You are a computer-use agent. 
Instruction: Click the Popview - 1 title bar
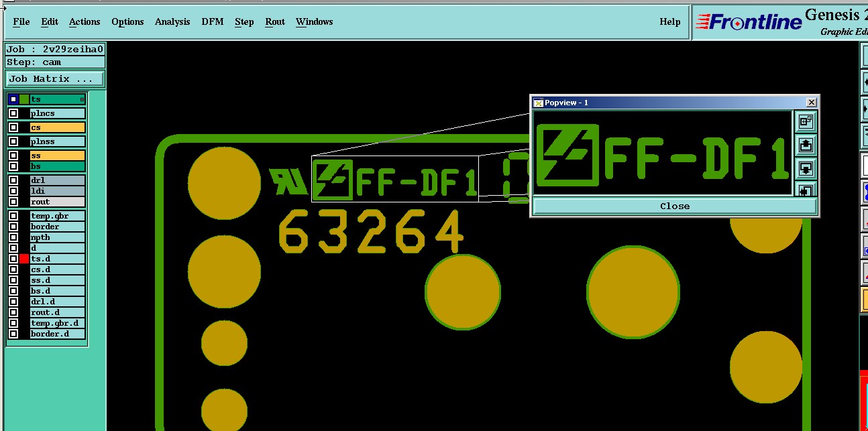[x=674, y=103]
